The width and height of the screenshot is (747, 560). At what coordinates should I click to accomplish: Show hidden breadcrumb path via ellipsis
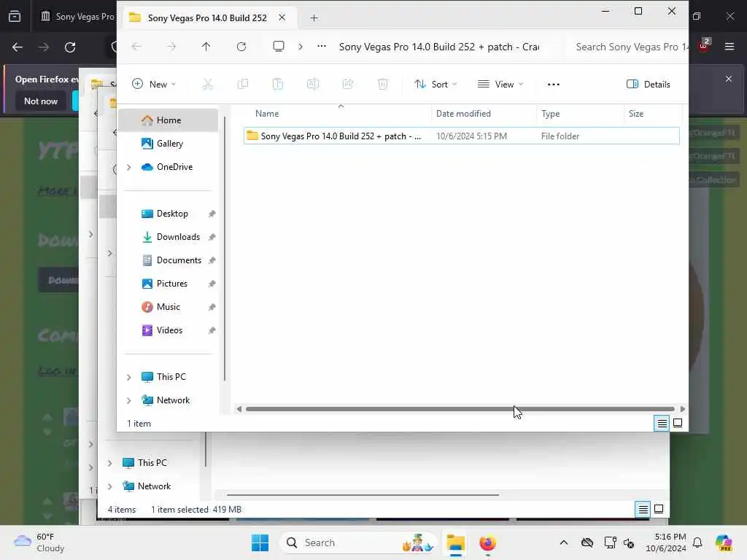(322, 46)
